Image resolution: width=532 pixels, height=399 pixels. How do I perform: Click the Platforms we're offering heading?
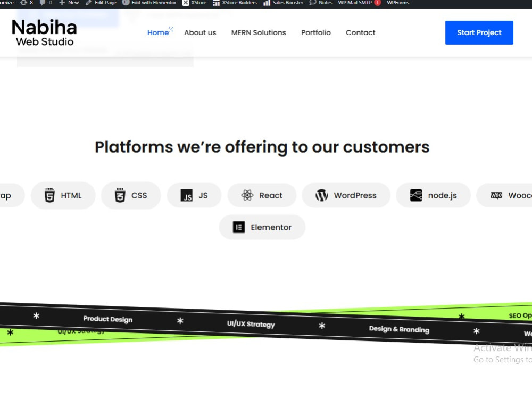[x=262, y=147]
